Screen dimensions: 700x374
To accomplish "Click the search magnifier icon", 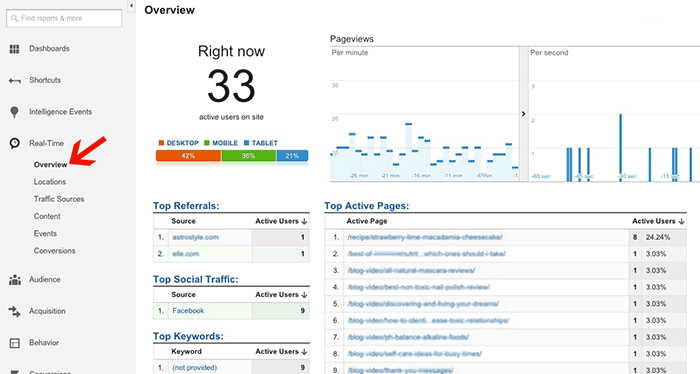I will tap(15, 18).
